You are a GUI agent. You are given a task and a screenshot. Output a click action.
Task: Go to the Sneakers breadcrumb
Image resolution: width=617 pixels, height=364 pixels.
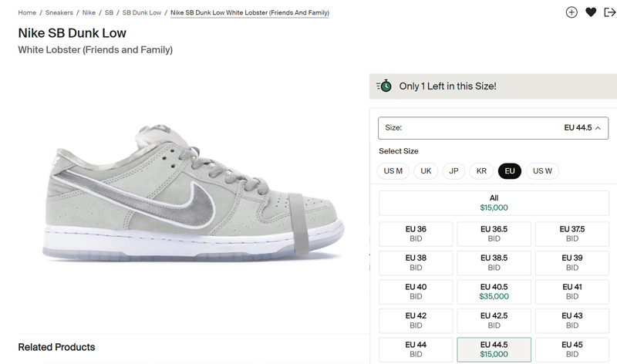pyautogui.click(x=59, y=13)
